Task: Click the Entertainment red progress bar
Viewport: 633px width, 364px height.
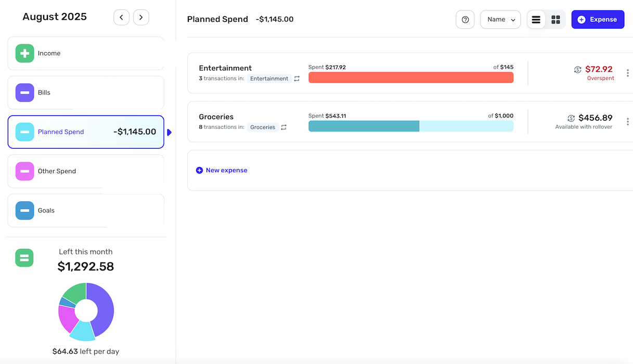Action: 411,77
